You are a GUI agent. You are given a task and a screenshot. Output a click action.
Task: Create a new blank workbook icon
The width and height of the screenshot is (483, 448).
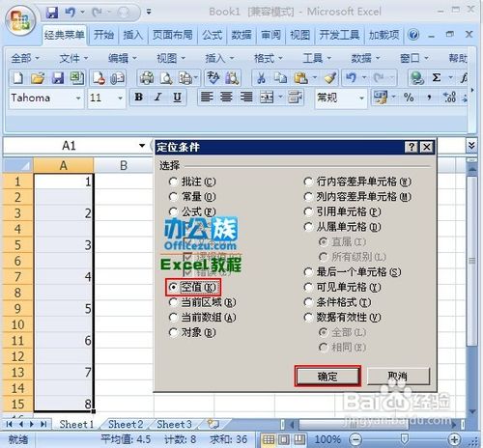(x=18, y=78)
